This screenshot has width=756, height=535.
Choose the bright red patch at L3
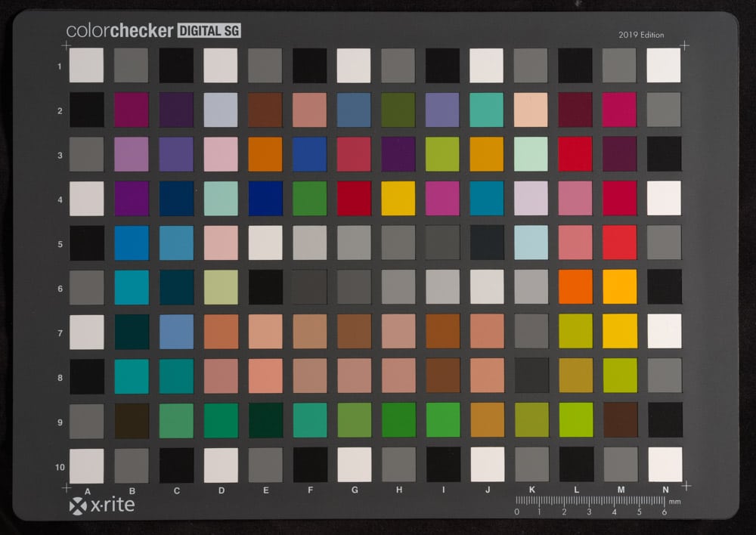pyautogui.click(x=575, y=154)
